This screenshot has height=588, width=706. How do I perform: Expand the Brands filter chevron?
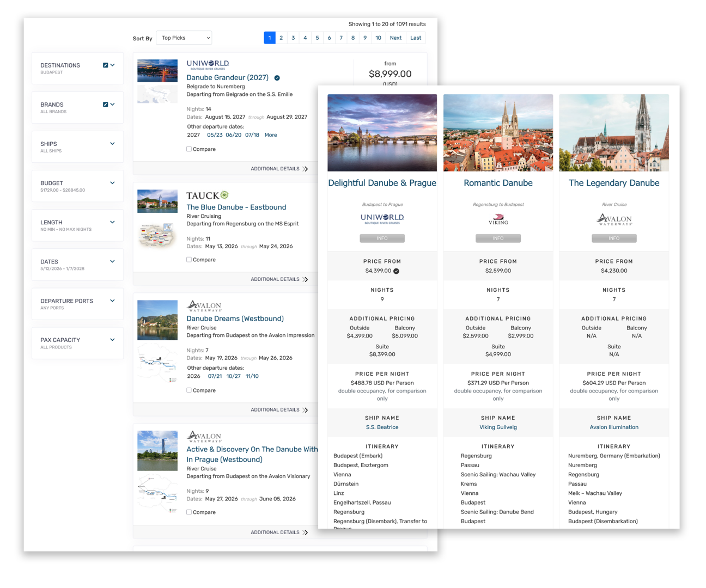coord(113,105)
